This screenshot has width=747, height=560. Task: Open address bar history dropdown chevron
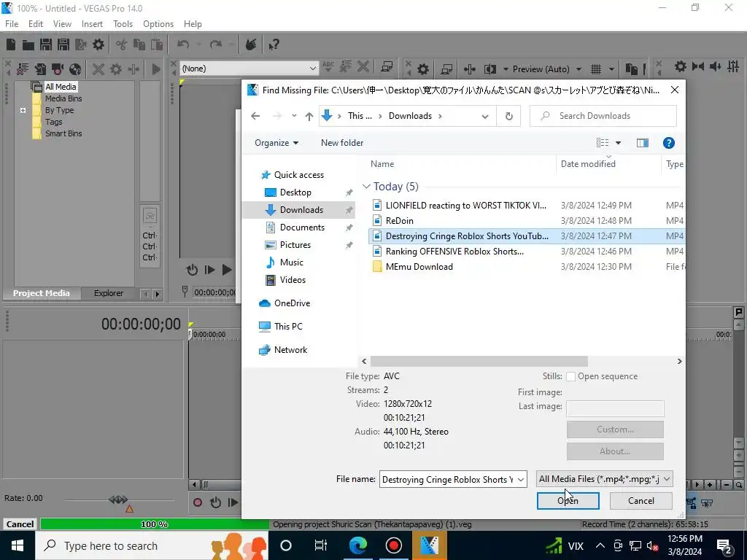coord(484,116)
